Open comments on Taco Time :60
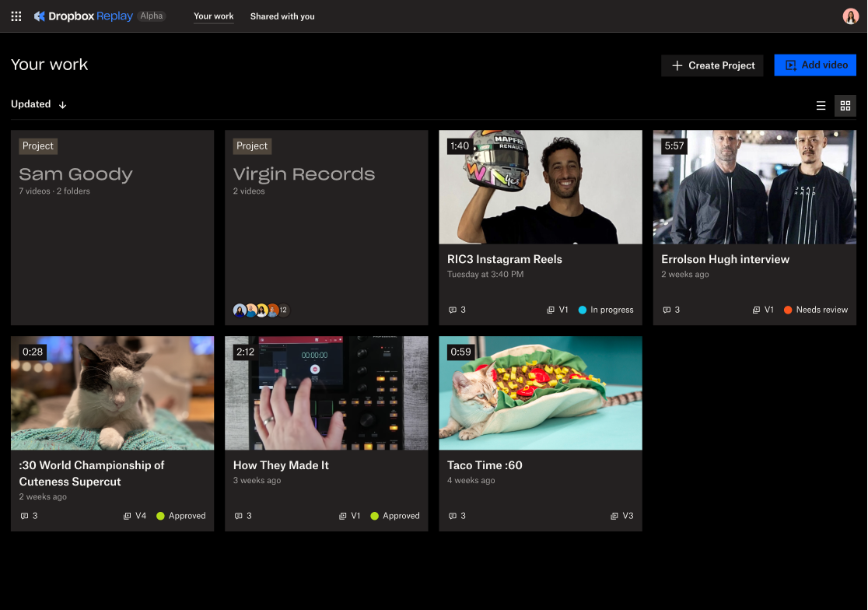This screenshot has width=868, height=610. [457, 516]
